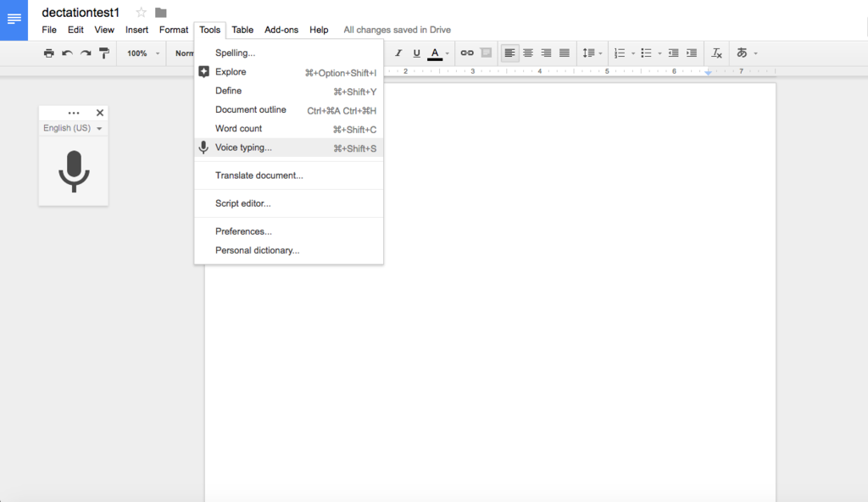868x502 pixels.
Task: Select the Paint format tool
Action: [x=103, y=53]
